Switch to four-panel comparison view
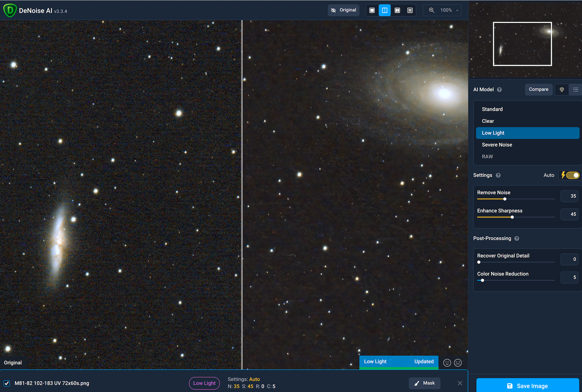This screenshot has width=582, height=392. 410,10
